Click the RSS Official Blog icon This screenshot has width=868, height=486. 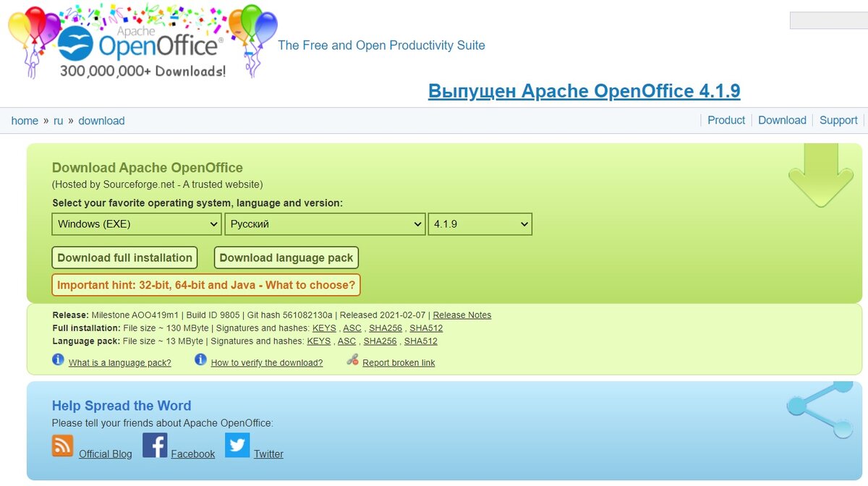click(63, 445)
